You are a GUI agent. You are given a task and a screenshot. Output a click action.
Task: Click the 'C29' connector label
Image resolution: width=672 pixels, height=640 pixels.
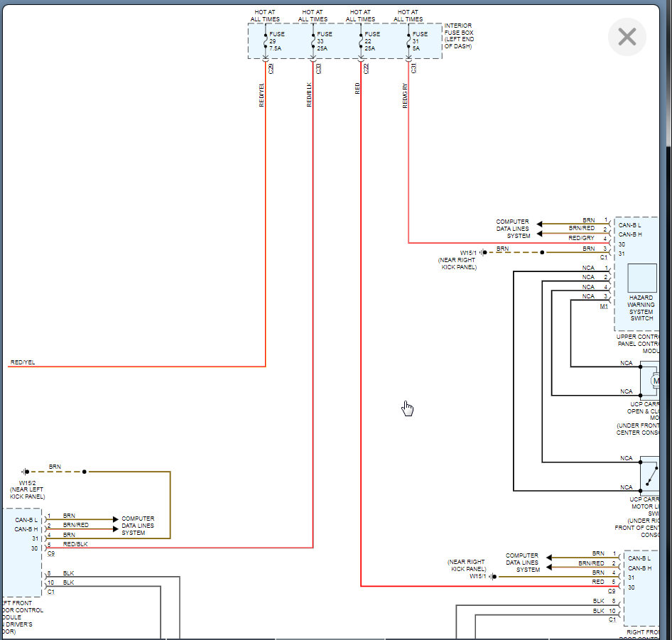(x=271, y=68)
